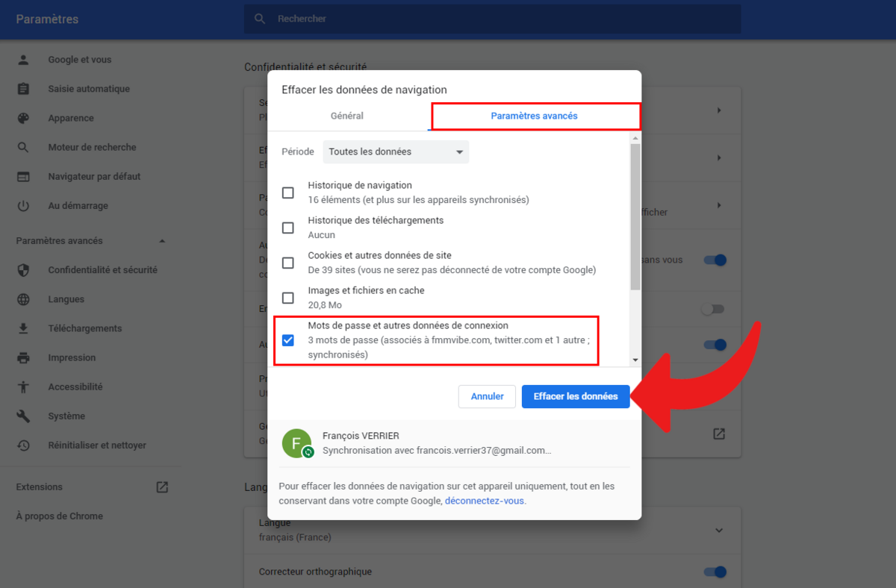Click Effacer les données button
Image resolution: width=896 pixels, height=588 pixels.
click(x=576, y=396)
